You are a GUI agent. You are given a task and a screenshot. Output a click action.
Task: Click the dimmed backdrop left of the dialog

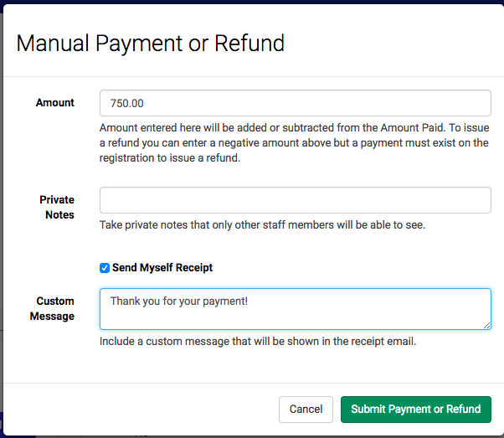2,225
